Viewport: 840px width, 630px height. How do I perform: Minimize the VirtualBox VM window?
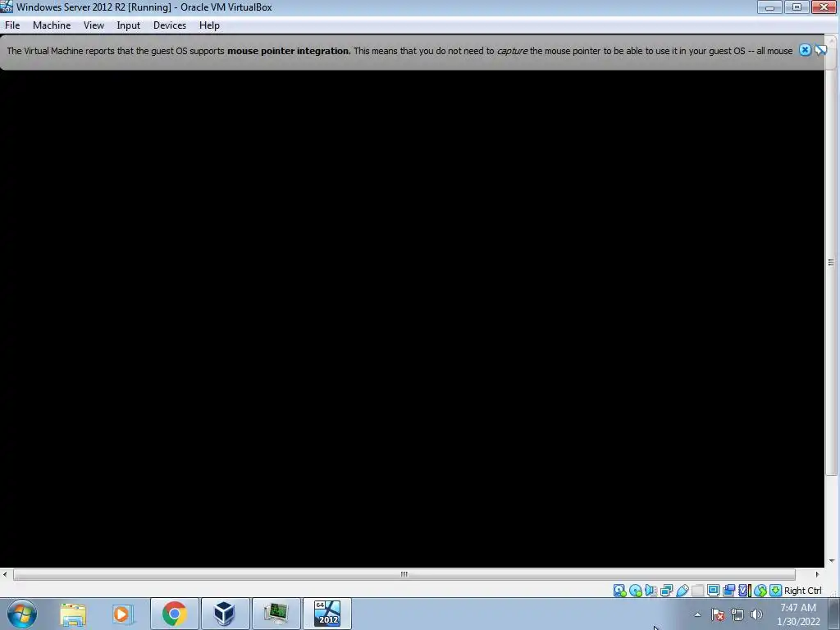pyautogui.click(x=769, y=7)
